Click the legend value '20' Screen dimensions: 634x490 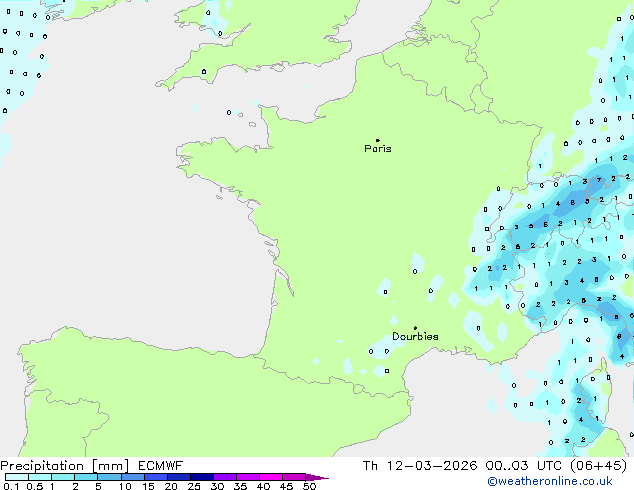171,486
